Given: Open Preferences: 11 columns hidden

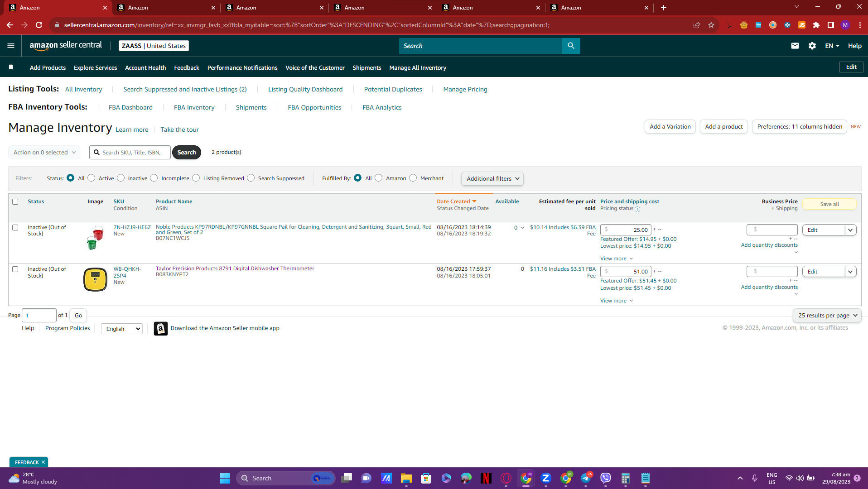Looking at the screenshot, I should 800,127.
